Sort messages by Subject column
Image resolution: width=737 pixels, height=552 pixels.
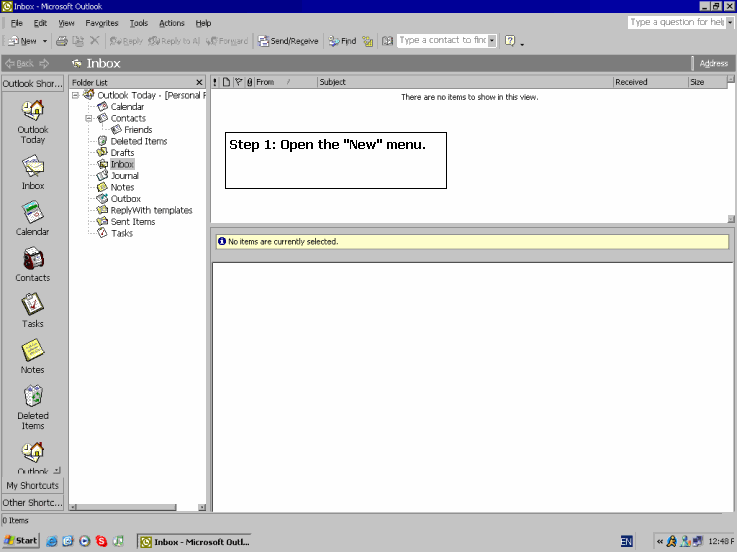tap(465, 82)
